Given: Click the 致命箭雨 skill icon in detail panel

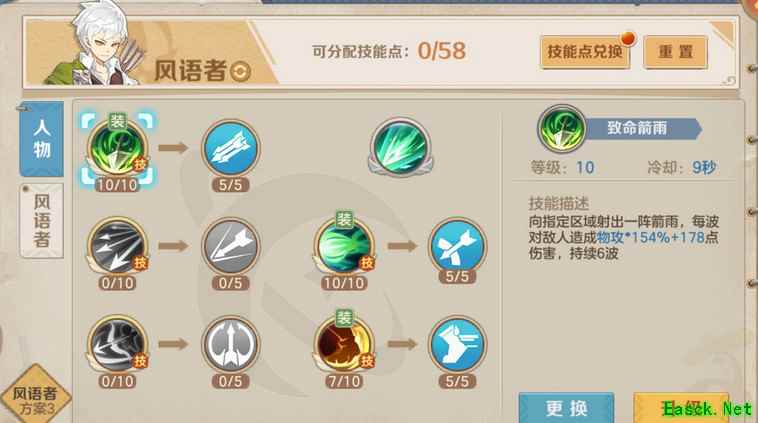Looking at the screenshot, I should click(562, 129).
